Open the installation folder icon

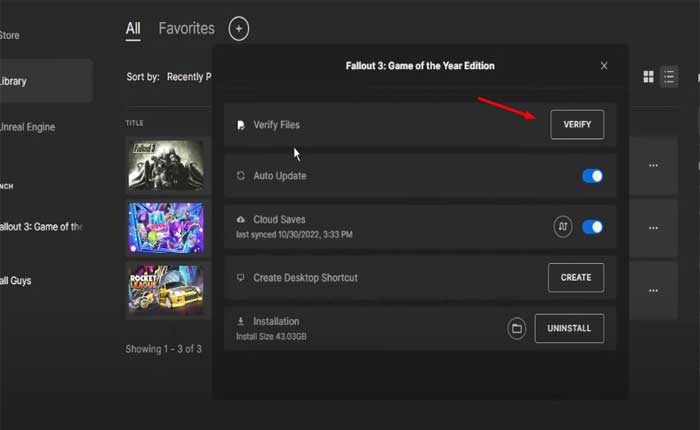click(517, 328)
